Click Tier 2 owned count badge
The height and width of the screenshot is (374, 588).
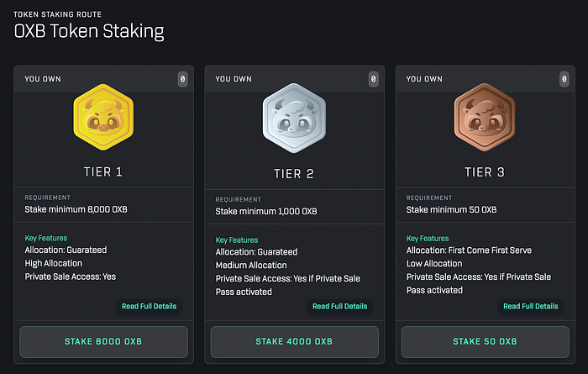click(x=373, y=79)
